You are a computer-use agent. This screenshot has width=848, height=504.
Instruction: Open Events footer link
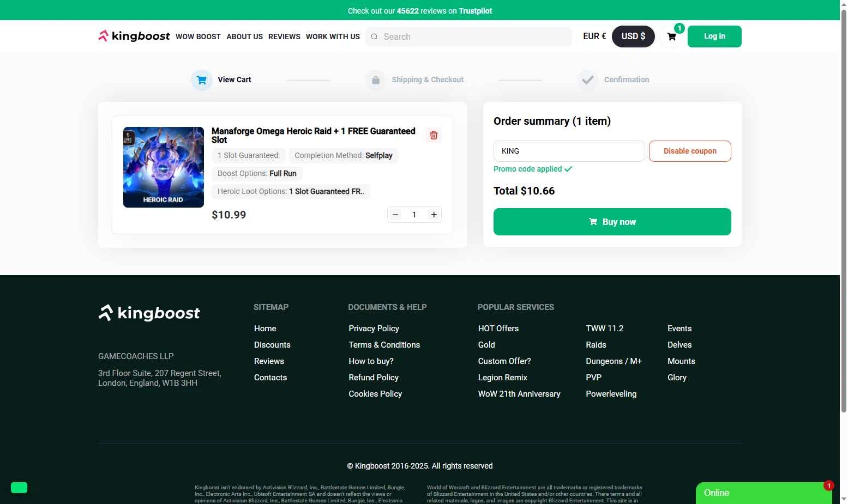pos(679,329)
